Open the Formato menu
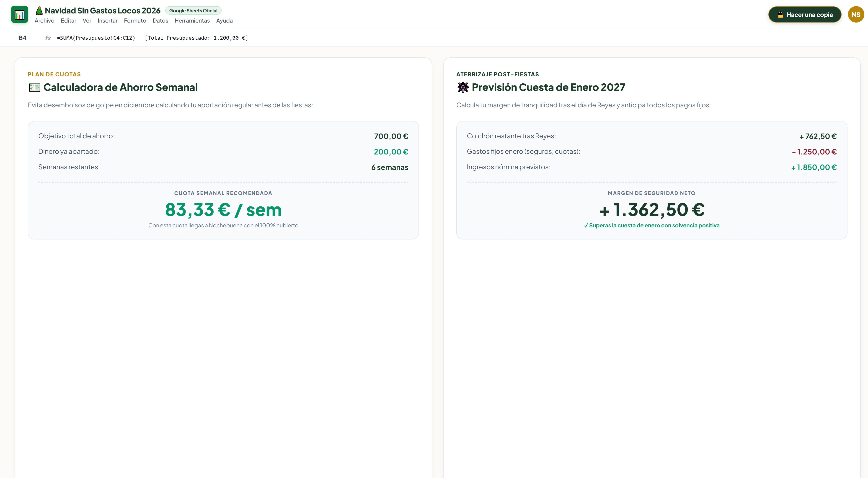Image resolution: width=868 pixels, height=478 pixels. [135, 21]
